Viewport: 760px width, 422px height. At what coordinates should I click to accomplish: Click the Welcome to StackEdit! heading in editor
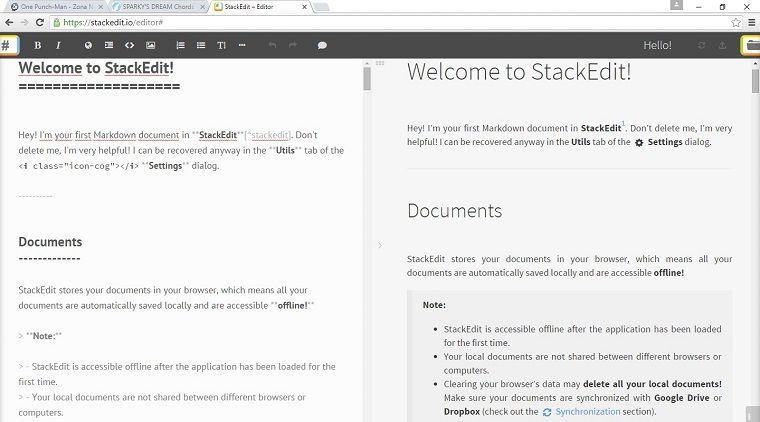pyautogui.click(x=96, y=68)
